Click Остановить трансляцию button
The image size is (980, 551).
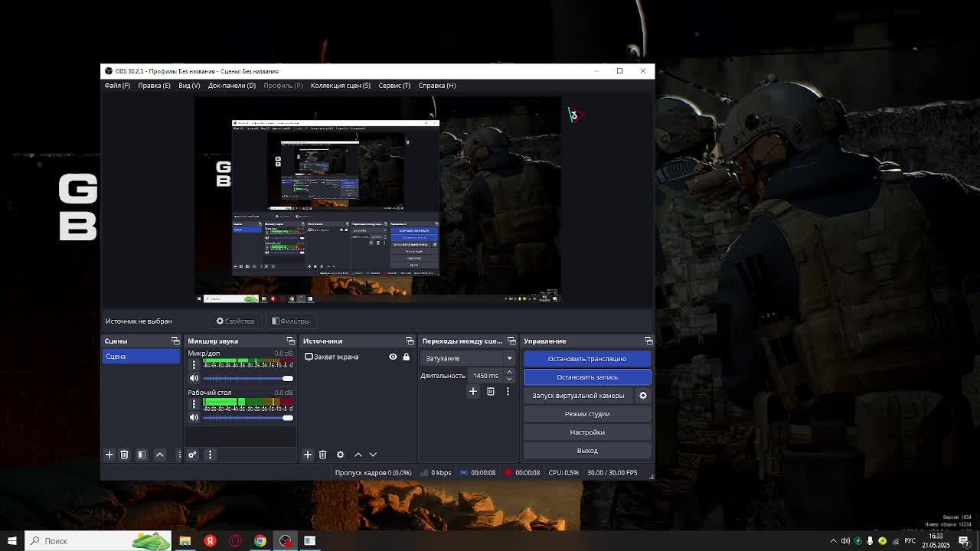tap(587, 359)
